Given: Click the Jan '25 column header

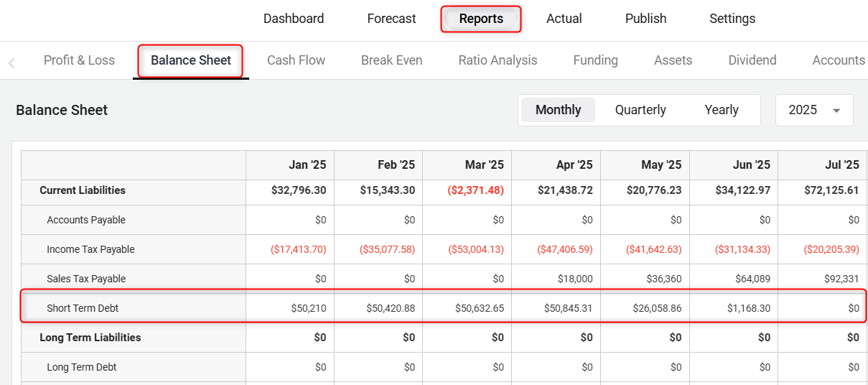Looking at the screenshot, I should pos(307,165).
